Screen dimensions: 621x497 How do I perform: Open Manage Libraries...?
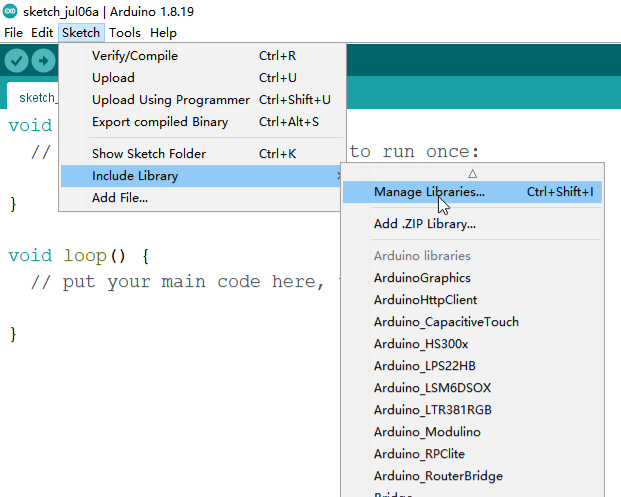tap(472, 192)
